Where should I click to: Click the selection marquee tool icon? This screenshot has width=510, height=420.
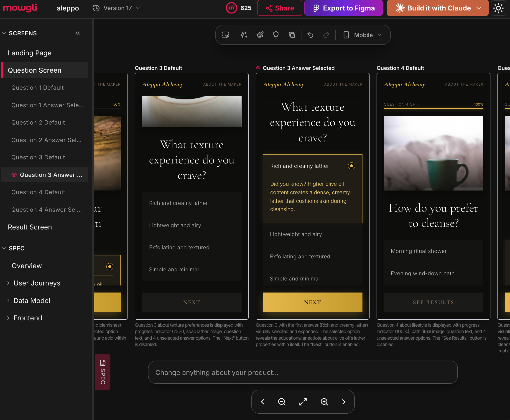[225, 35]
